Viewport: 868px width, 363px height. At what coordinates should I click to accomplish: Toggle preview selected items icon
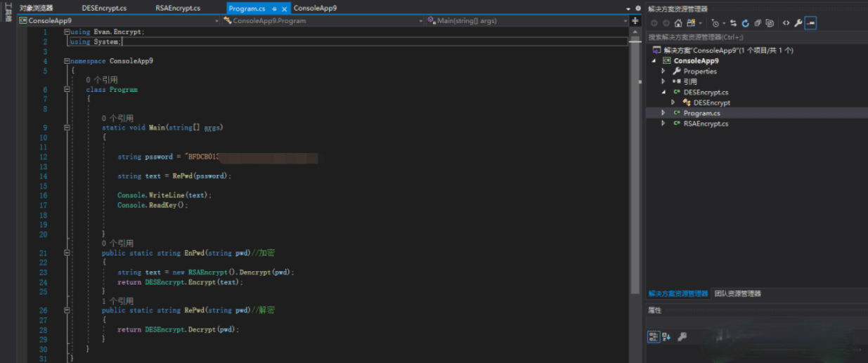pos(810,23)
